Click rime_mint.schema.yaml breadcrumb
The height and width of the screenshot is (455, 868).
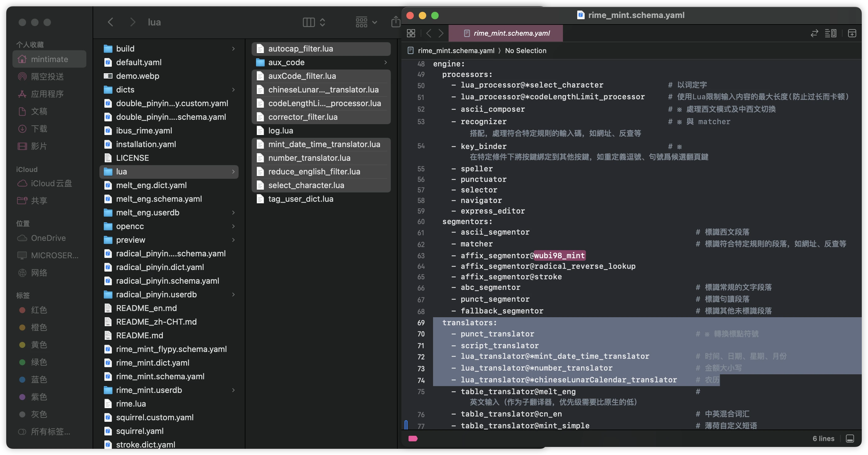coord(456,51)
